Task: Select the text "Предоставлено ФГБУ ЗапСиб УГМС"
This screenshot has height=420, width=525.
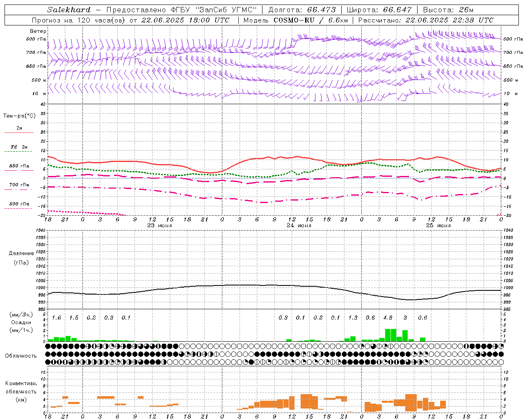Action: pos(181,10)
